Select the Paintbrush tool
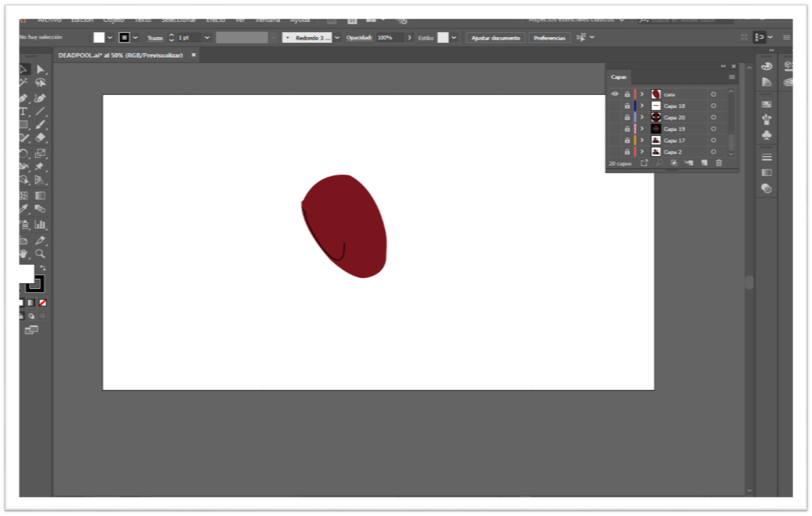 (40, 125)
